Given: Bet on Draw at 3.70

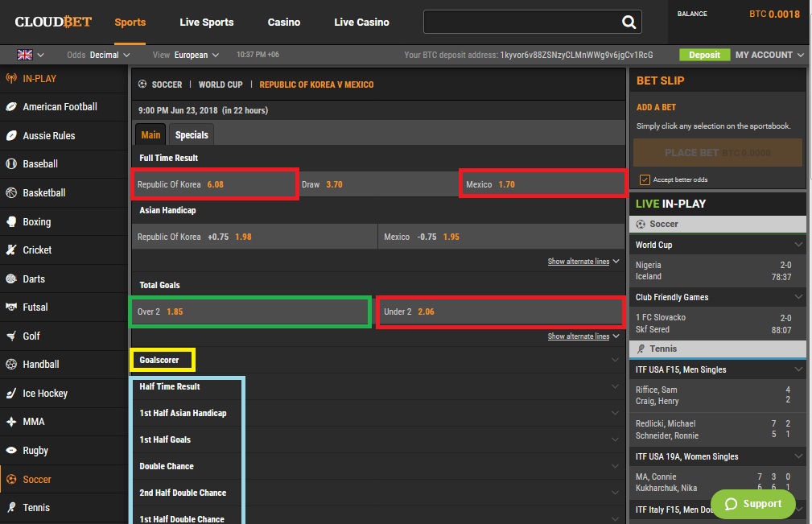Looking at the screenshot, I should (x=378, y=184).
